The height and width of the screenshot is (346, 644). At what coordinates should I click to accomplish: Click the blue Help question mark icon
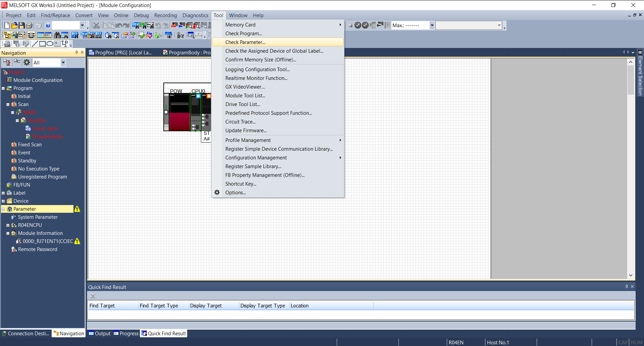pyautogui.click(x=48, y=25)
